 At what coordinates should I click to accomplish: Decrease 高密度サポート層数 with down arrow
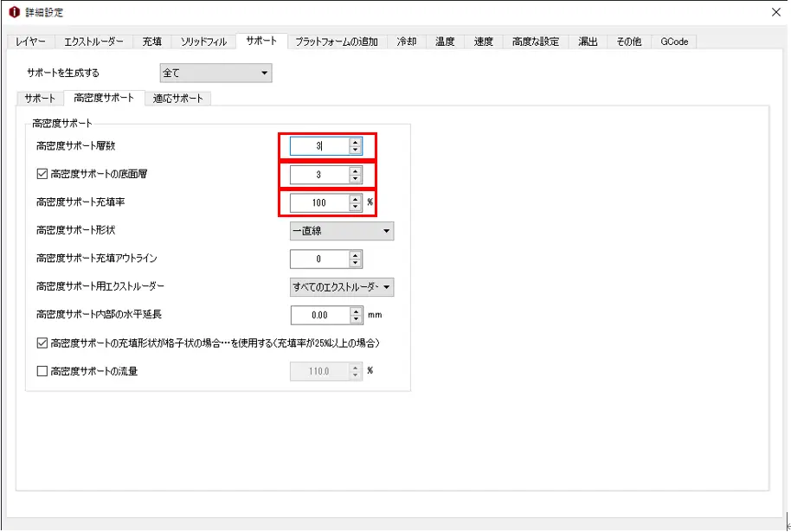point(355,151)
